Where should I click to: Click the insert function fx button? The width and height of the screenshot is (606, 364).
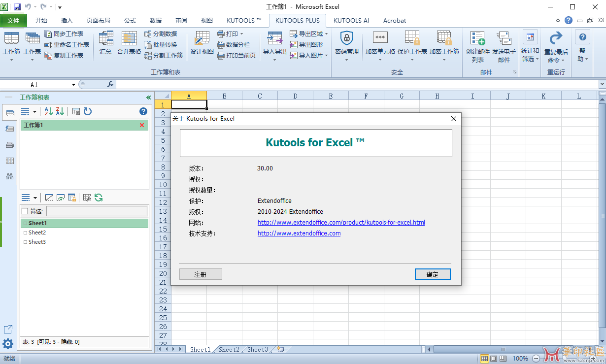(x=110, y=84)
